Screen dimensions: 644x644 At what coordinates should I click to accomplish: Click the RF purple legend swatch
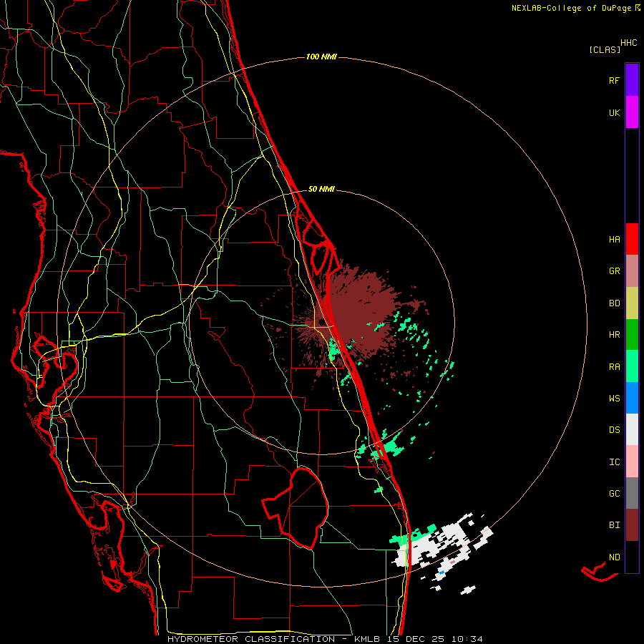coord(632,80)
